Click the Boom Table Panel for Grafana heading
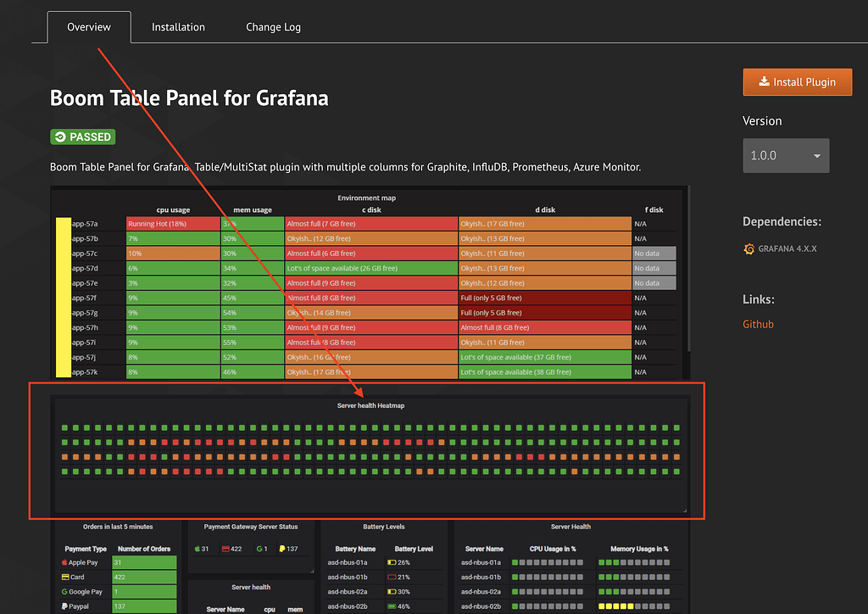Viewport: 868px width, 614px height. pos(189,98)
